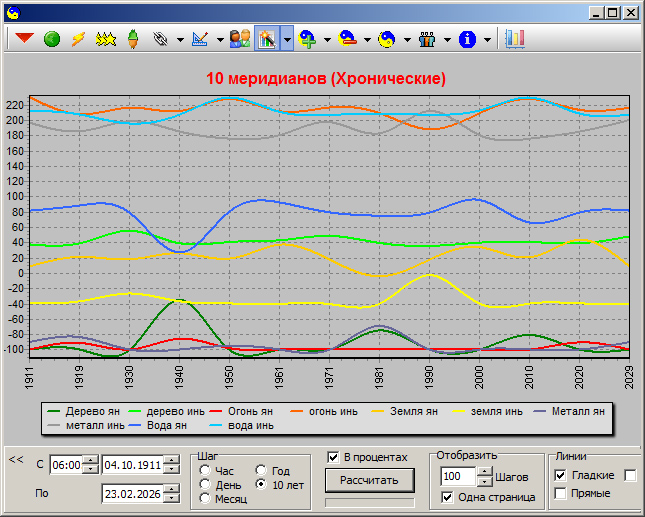Click the red down-triangle toolbar icon
Screen dimensions: 645x517
(24, 39)
